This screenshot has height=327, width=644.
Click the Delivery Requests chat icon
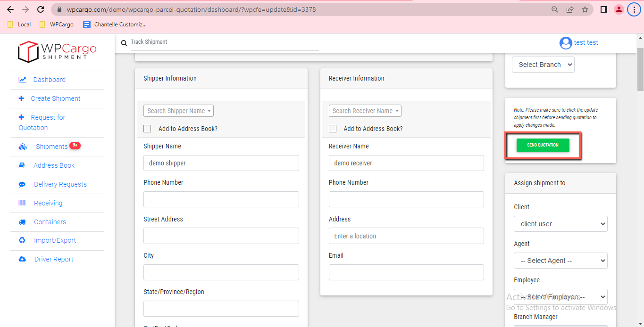[x=22, y=184]
